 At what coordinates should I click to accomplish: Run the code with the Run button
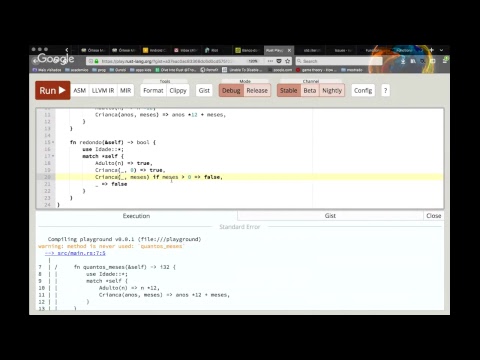(53, 90)
